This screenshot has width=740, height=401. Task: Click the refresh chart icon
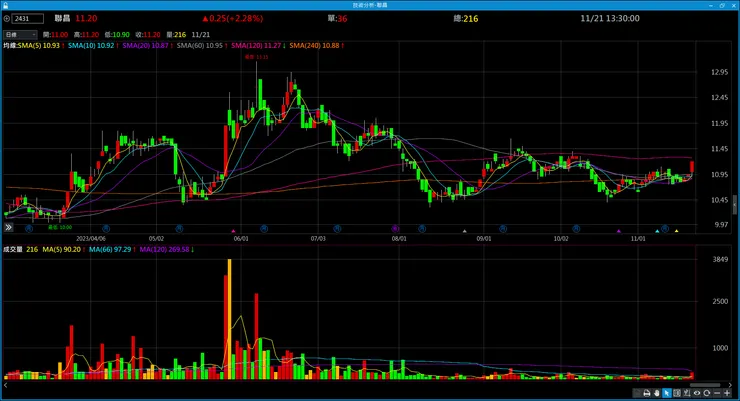pyautogui.click(x=707, y=393)
